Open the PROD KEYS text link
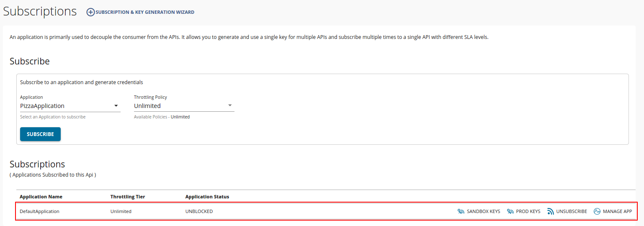 click(528, 211)
